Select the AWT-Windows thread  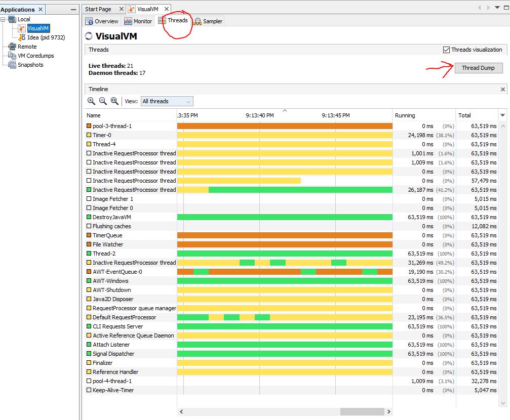[x=292, y=280]
